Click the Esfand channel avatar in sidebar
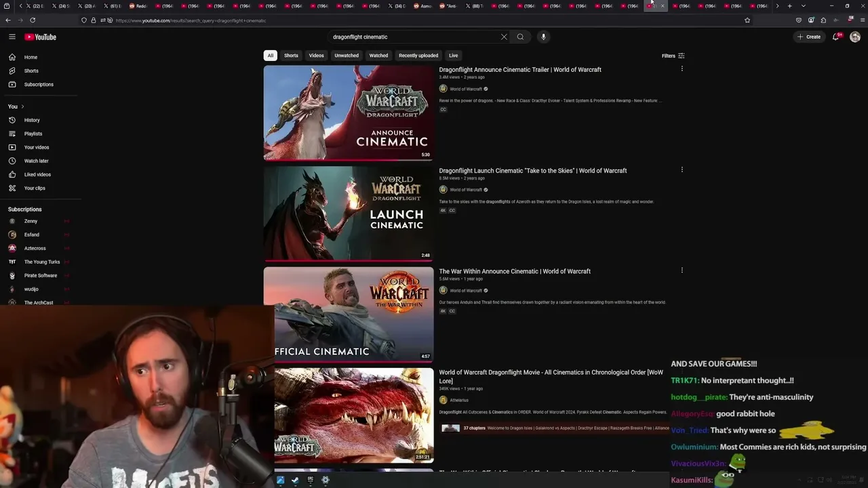868x488 pixels. [12, 235]
